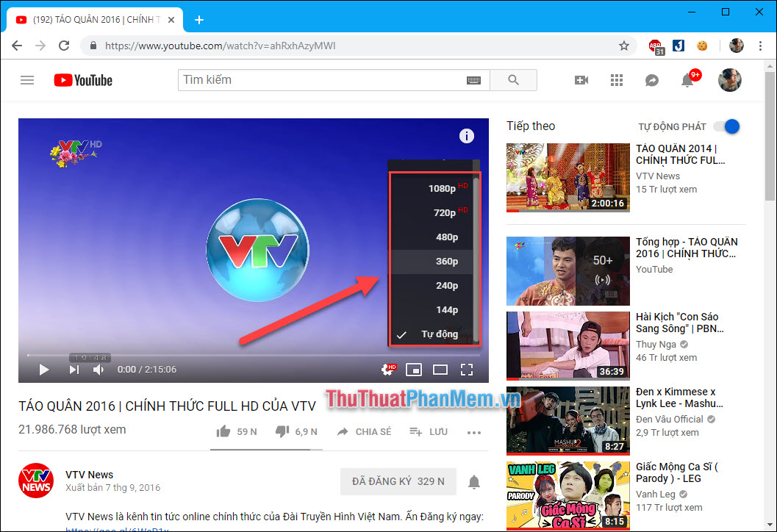Open the YouTube apps grid icon

pos(616,80)
